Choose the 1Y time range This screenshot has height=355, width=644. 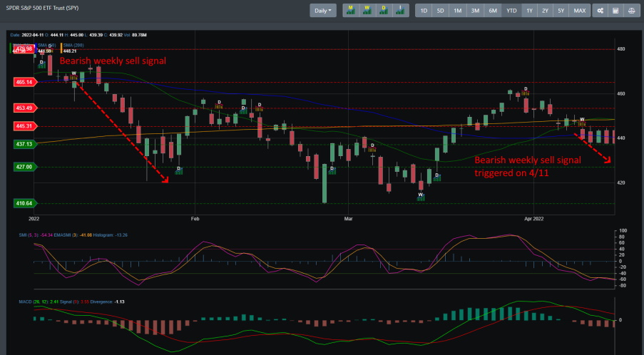tap(529, 11)
